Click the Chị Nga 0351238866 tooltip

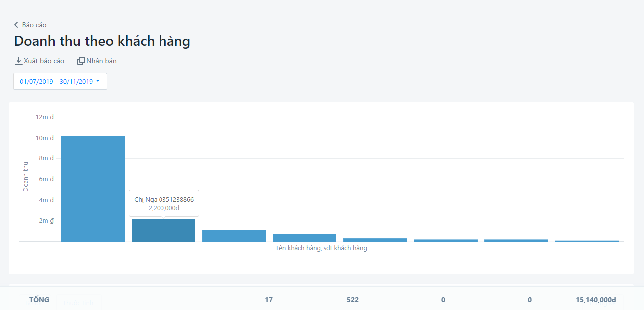pos(164,203)
